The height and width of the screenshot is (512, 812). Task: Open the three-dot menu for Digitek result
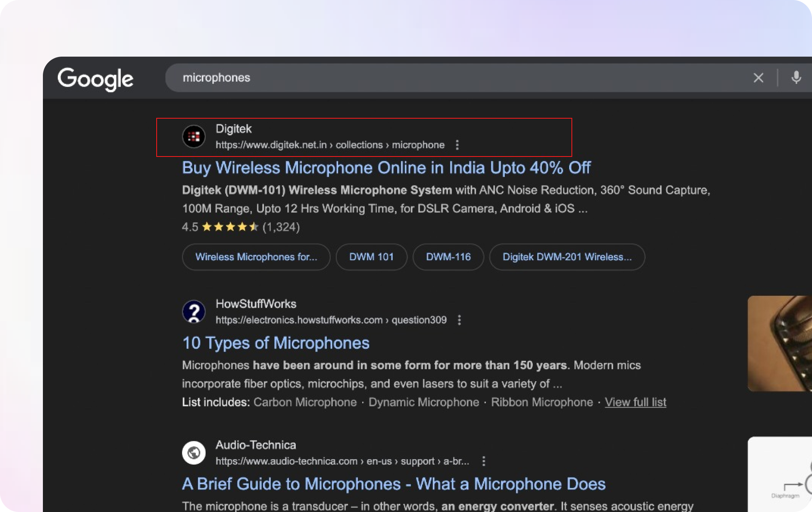(x=457, y=145)
